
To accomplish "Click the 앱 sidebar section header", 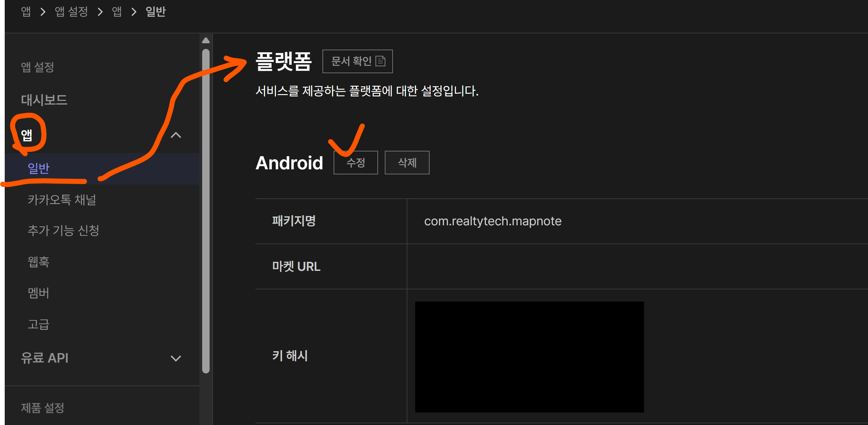I will click(x=27, y=135).
